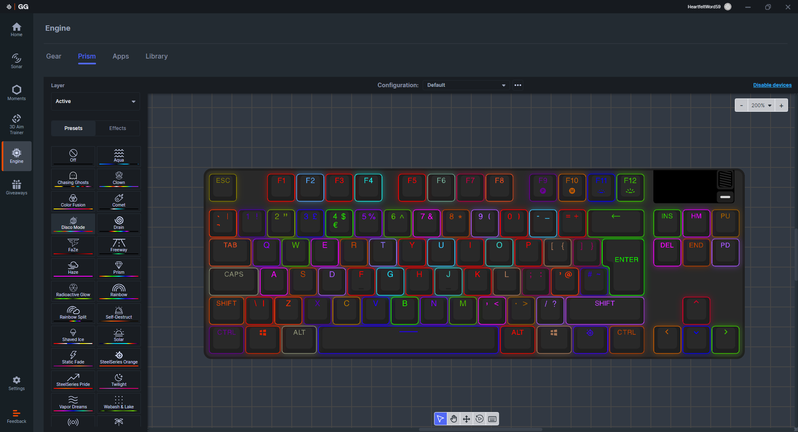Screen dimensions: 798x432
Task: Apply the Aqua preset
Action: coord(119,156)
